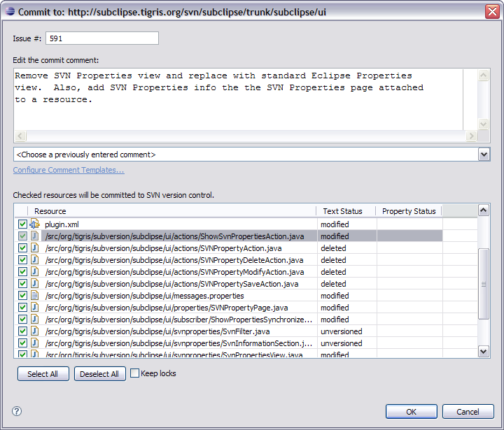Open Configure Comment Templates link
This screenshot has width=504, height=430.
click(69, 170)
